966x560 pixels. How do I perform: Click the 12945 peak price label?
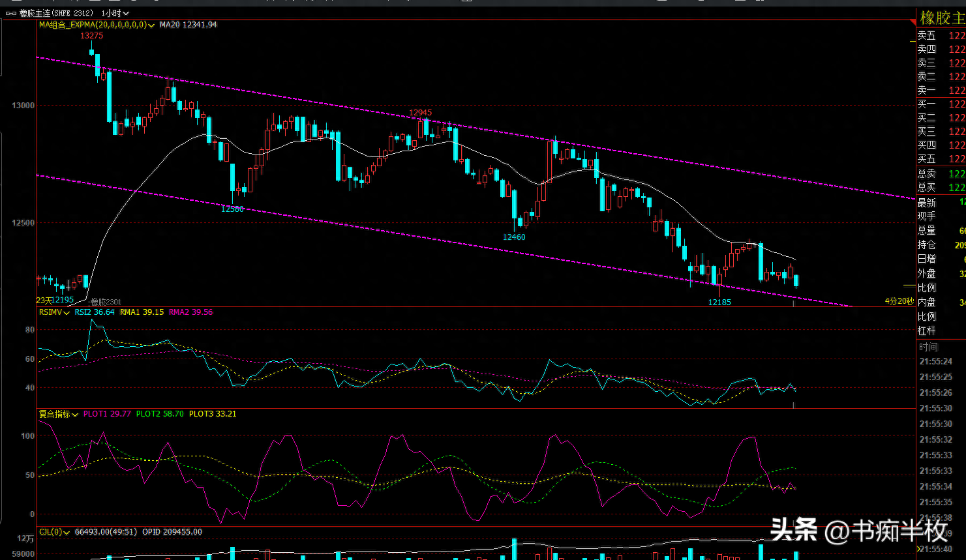coord(421,113)
